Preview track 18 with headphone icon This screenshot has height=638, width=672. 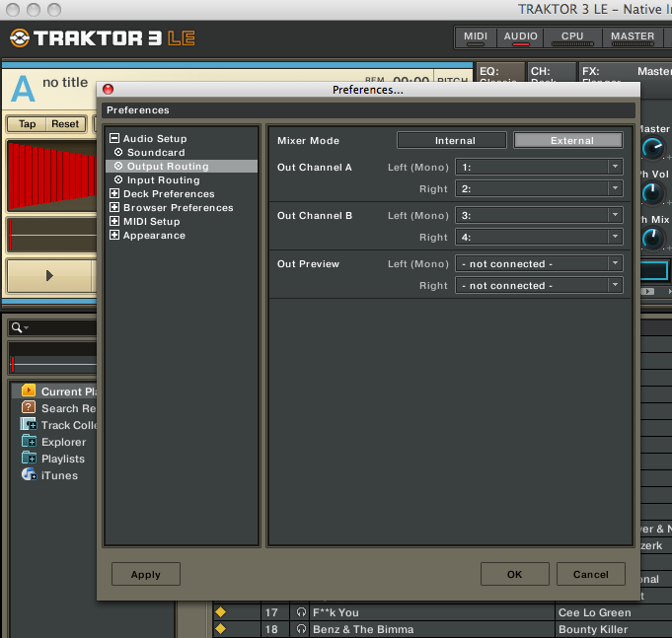point(301,628)
